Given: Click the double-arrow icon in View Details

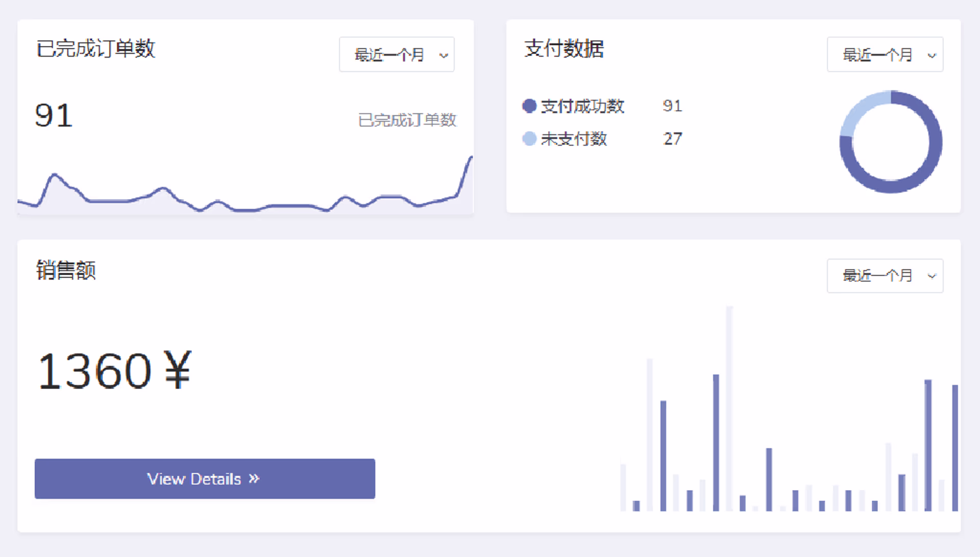Looking at the screenshot, I should click(254, 478).
